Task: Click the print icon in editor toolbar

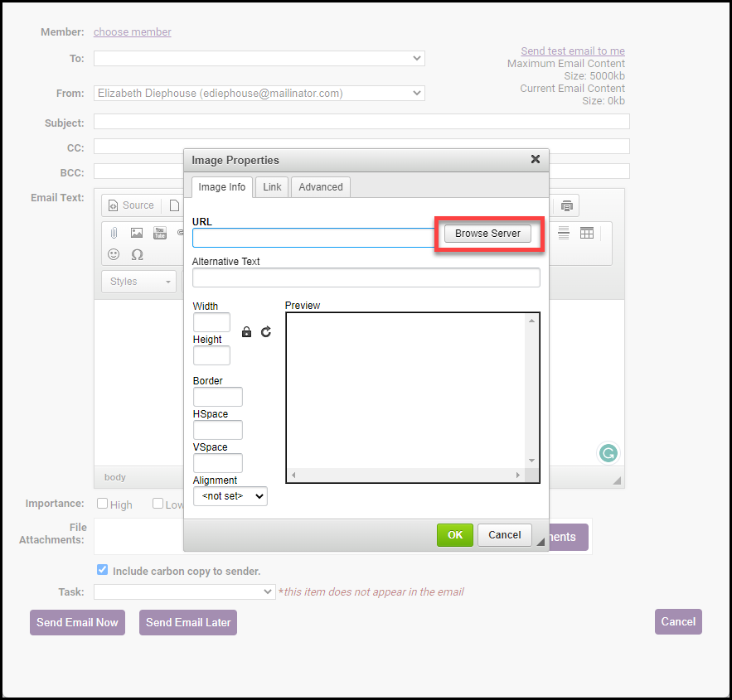Action: point(566,205)
